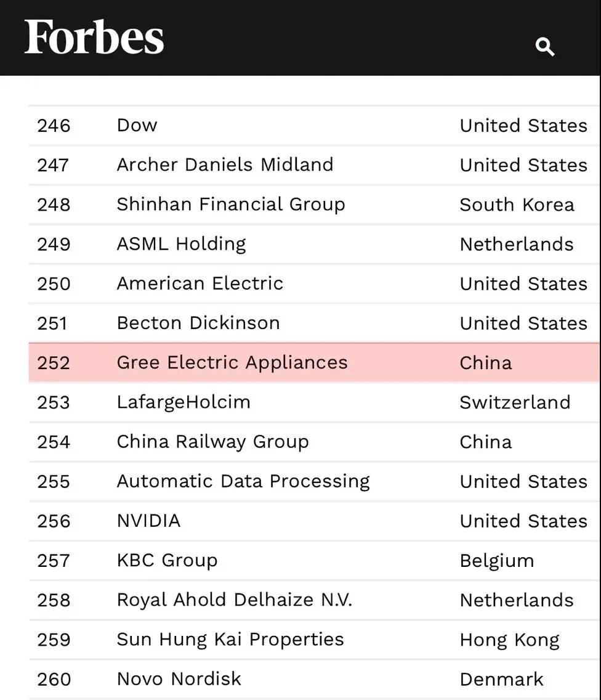This screenshot has width=601, height=700.
Task: Open Royal Ahold Delhaize N.V.
Action: [x=234, y=600]
